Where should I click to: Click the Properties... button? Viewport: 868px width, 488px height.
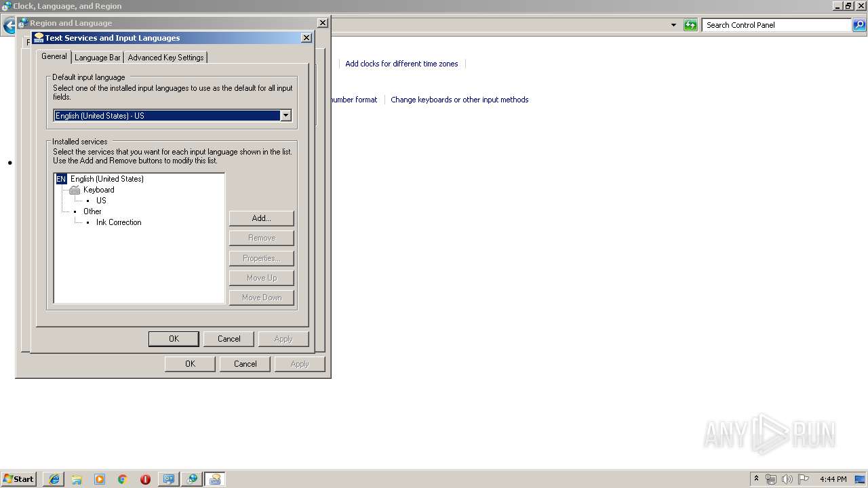(262, 258)
